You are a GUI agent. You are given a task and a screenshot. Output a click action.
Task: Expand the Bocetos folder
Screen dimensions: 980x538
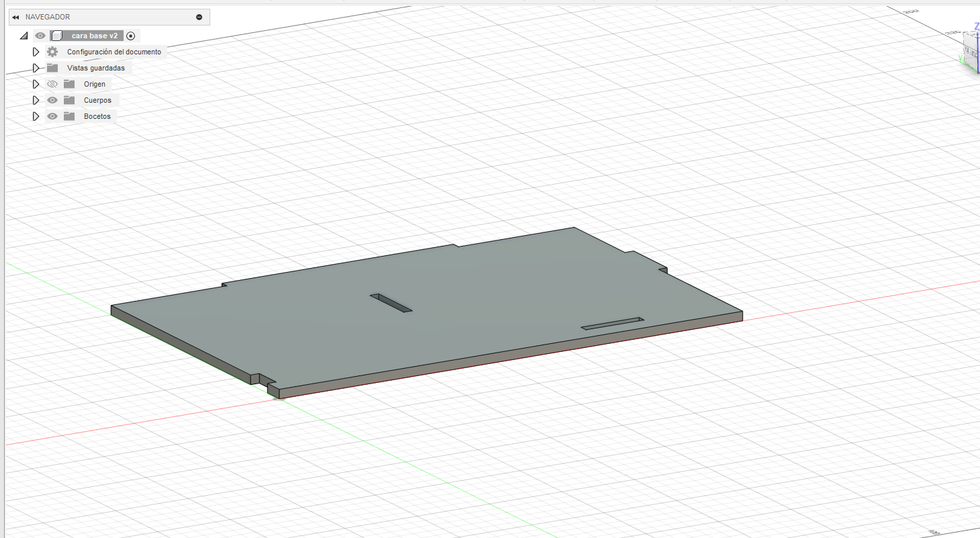click(x=36, y=116)
